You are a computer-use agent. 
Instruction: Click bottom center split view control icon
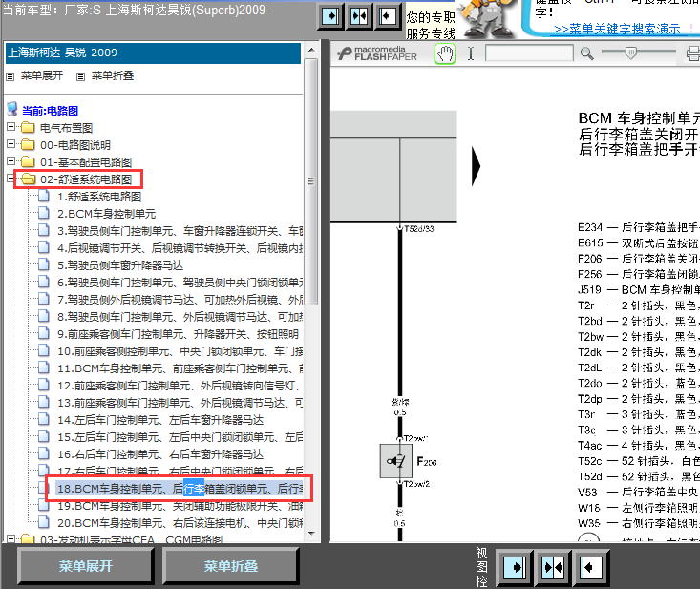coord(553,565)
